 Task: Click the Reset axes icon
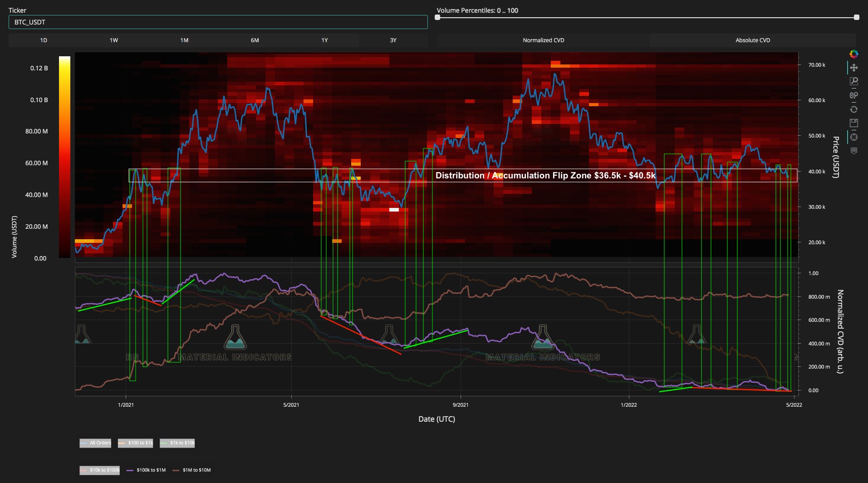coord(854,109)
